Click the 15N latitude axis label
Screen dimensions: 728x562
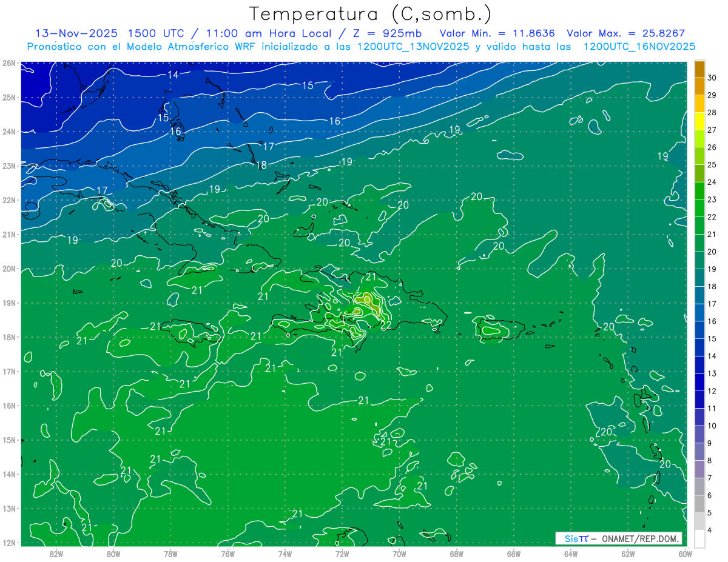(9, 440)
